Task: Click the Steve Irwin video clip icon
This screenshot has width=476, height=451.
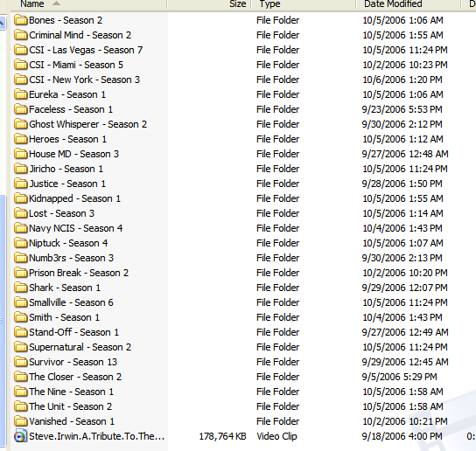Action: pos(20,436)
